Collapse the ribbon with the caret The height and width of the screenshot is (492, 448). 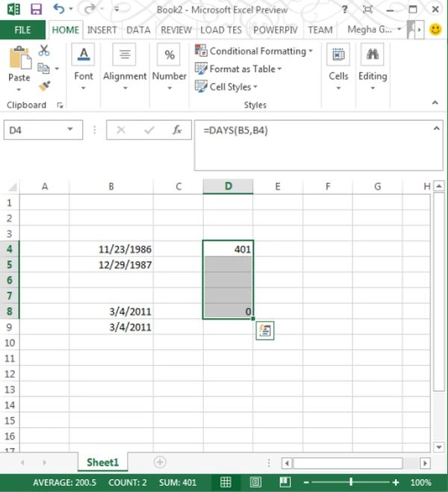(x=435, y=102)
